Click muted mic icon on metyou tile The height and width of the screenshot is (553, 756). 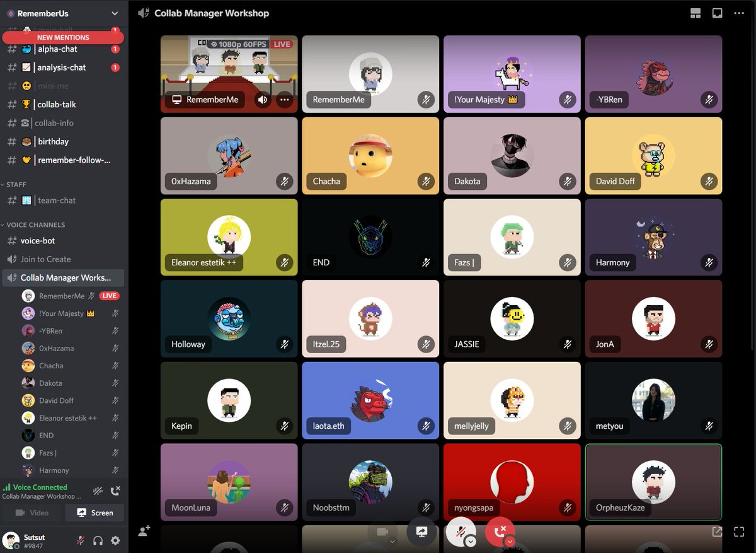click(709, 426)
